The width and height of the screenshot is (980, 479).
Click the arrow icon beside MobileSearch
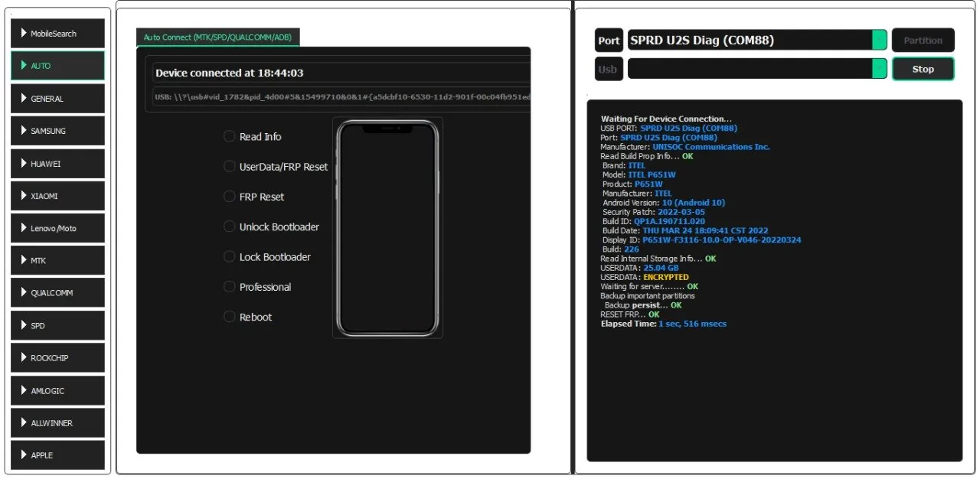pos(23,34)
